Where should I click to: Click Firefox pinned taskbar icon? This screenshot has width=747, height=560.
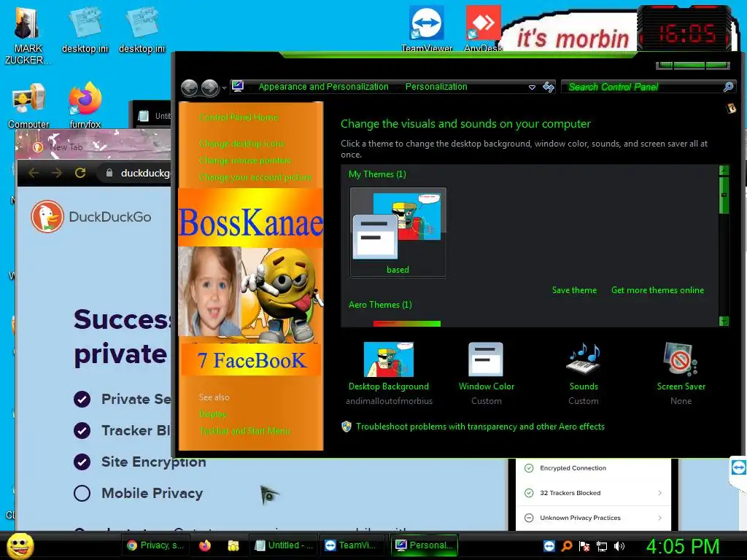tap(205, 545)
